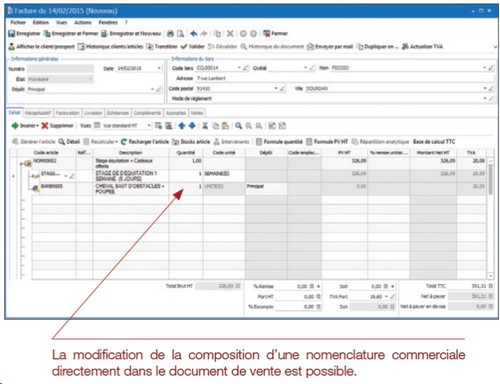
Task: Switch to the Echéances tab
Action: [x=118, y=113]
